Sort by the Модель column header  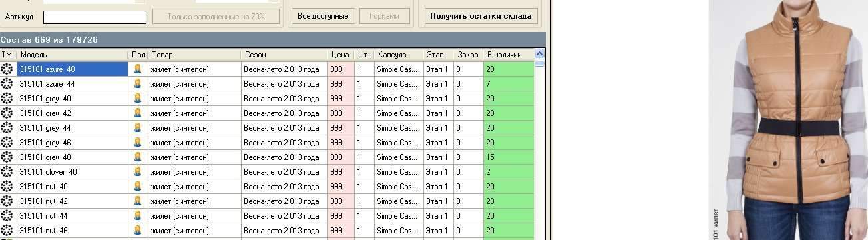pyautogui.click(x=73, y=55)
